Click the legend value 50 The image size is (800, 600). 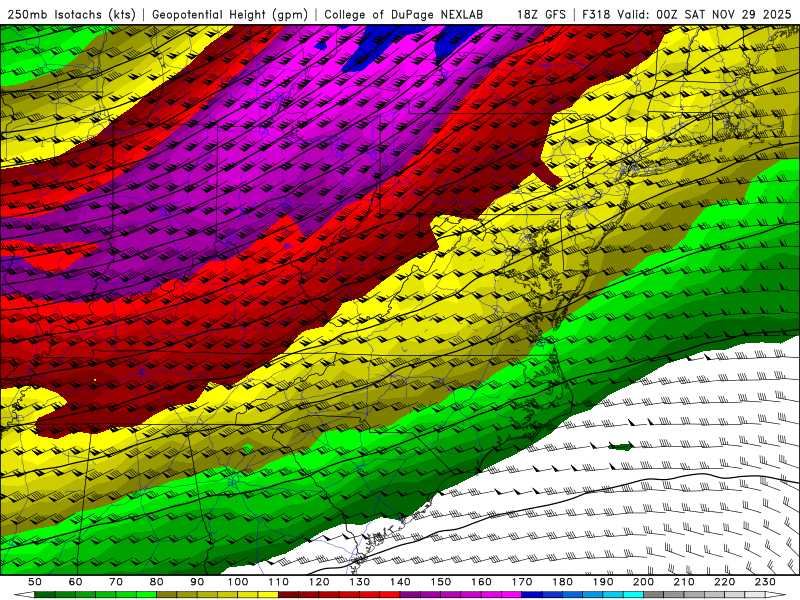(35, 582)
